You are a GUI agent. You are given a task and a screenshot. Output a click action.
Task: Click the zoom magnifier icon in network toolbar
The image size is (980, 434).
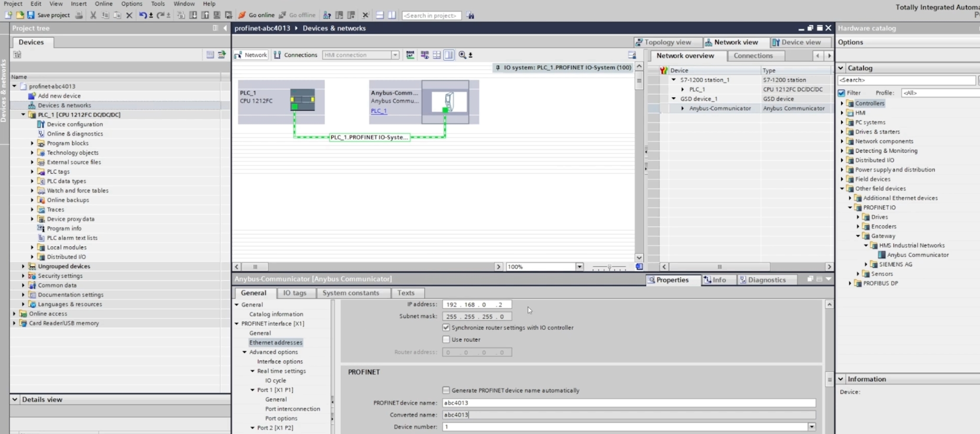pyautogui.click(x=462, y=55)
